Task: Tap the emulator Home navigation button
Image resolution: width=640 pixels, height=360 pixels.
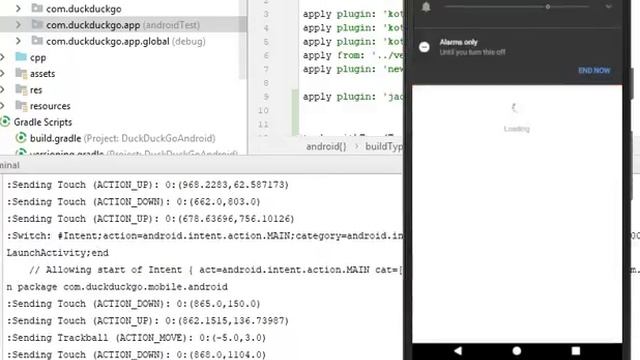Action: pyautogui.click(x=517, y=351)
